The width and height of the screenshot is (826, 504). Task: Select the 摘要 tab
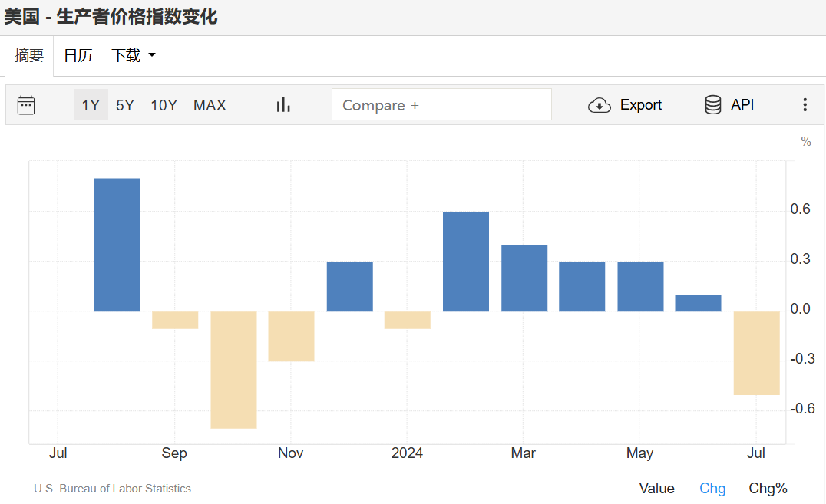[x=28, y=55]
